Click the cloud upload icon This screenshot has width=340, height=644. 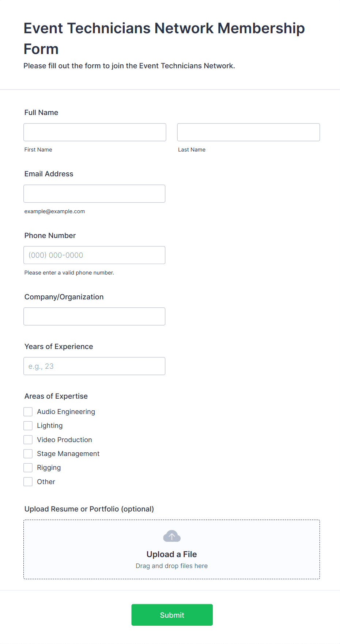click(x=172, y=536)
